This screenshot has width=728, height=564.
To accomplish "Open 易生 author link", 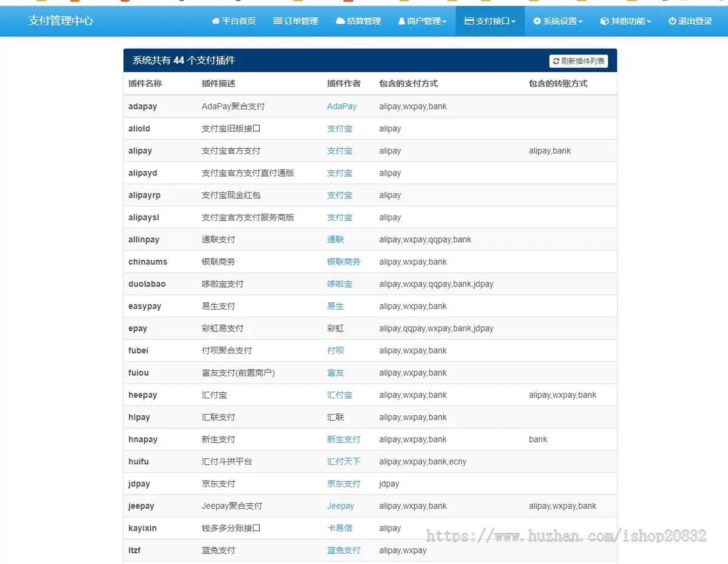I will tap(335, 306).
